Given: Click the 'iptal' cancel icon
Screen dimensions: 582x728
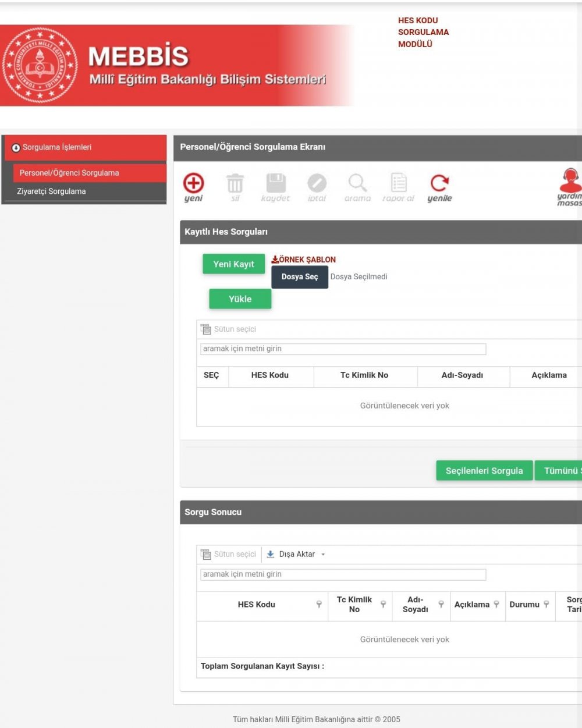Looking at the screenshot, I should (x=317, y=184).
